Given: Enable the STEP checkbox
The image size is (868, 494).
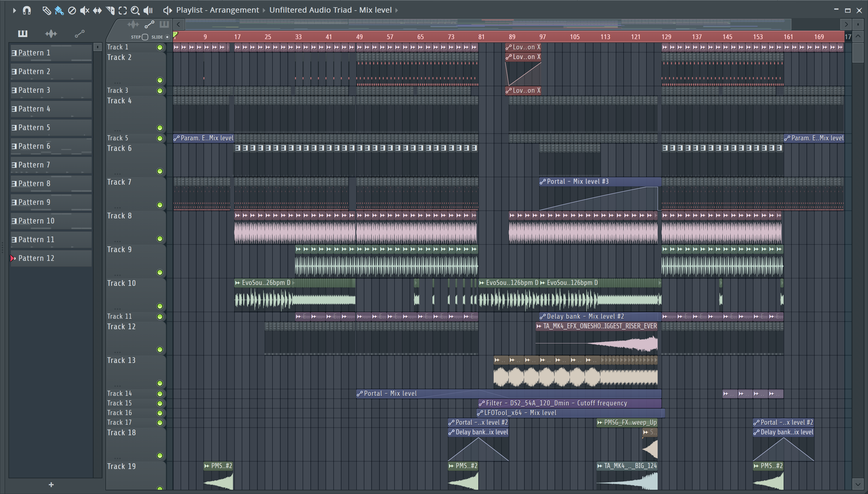Looking at the screenshot, I should coord(145,37).
